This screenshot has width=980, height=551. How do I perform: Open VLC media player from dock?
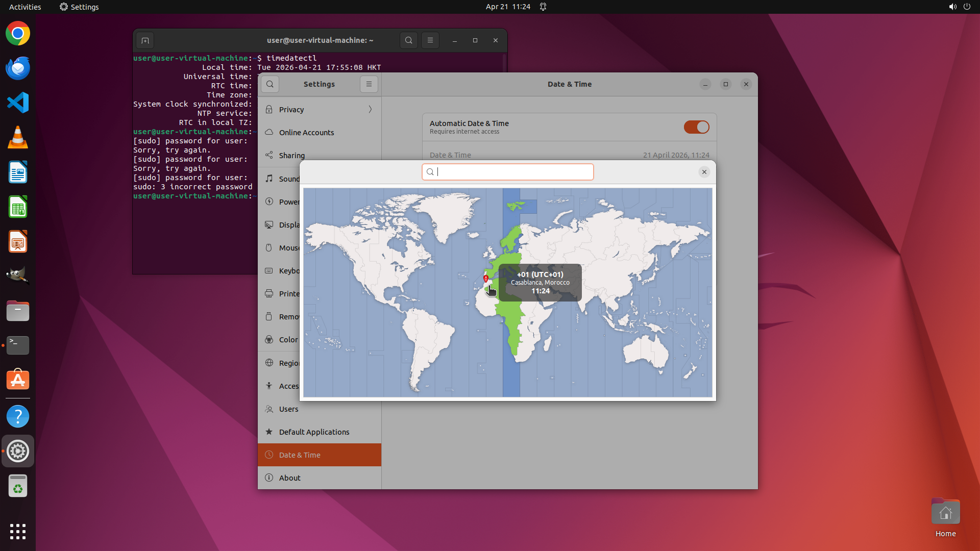18,137
